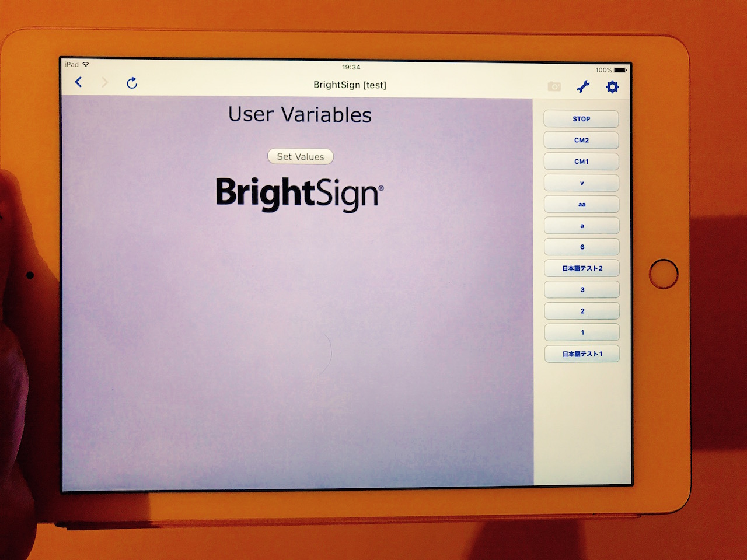Image resolution: width=747 pixels, height=560 pixels.
Task: Select the 日本語テスト1 button
Action: coord(582,353)
